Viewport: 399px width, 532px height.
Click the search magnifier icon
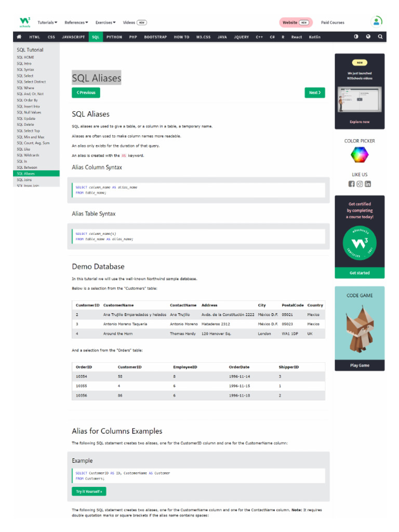(380, 36)
